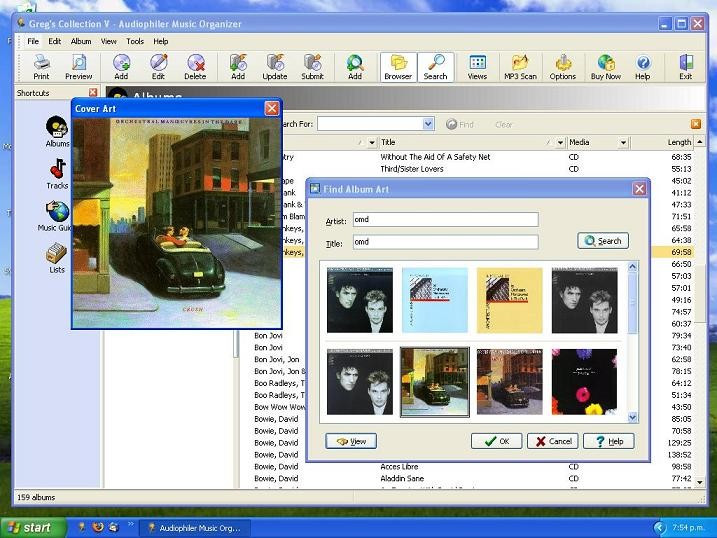Click the Delete album toolbar icon
The width and height of the screenshot is (717, 538).
tap(195, 67)
